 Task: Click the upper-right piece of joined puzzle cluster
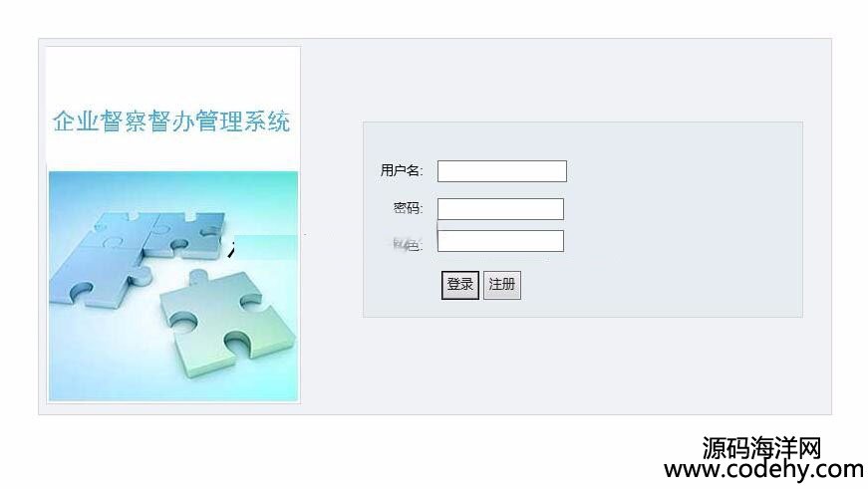pyautogui.click(x=185, y=235)
